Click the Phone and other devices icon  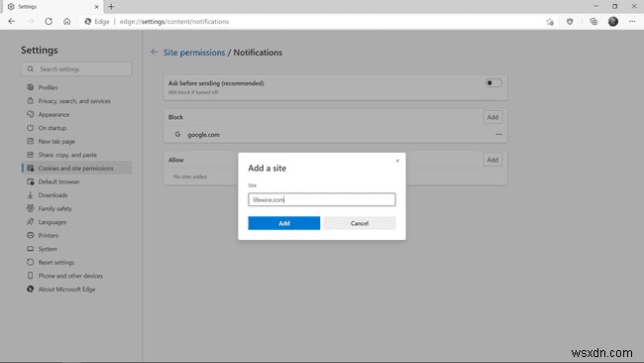(30, 276)
